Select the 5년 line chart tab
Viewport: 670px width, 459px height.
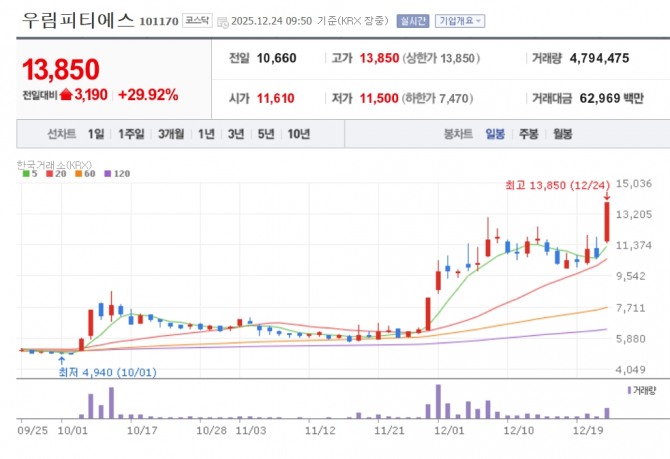pos(266,134)
